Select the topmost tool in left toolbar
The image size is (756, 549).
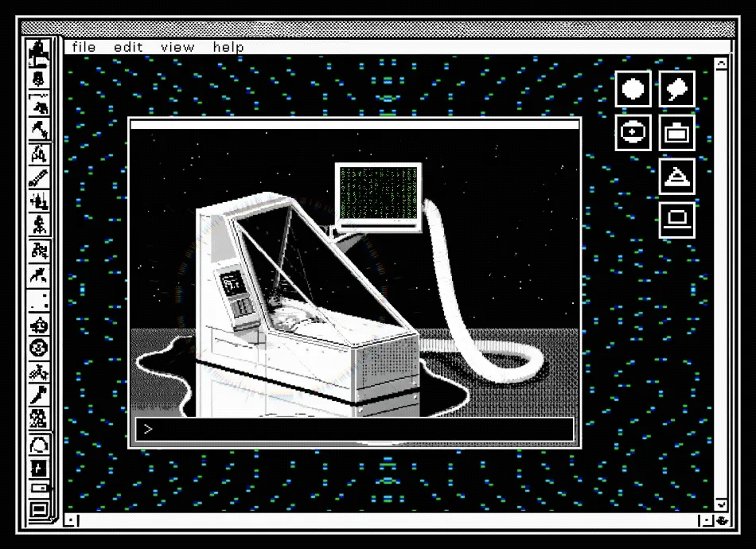click(38, 53)
